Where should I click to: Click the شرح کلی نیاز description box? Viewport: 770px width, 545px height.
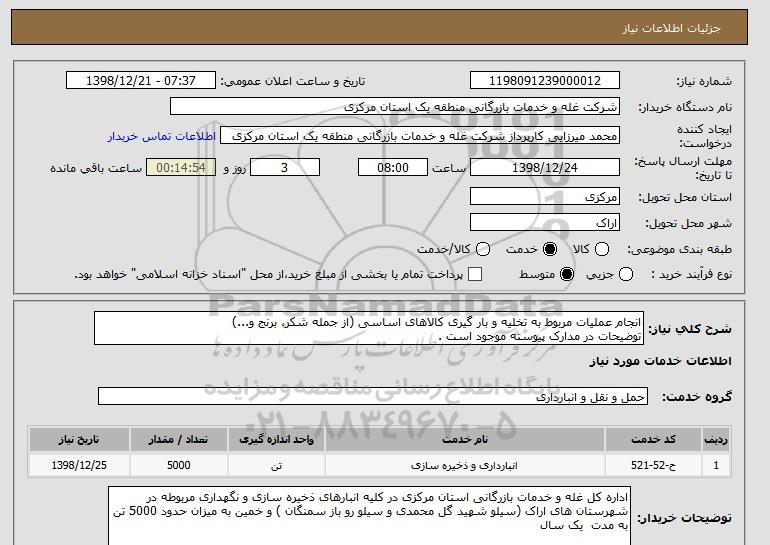(369, 328)
